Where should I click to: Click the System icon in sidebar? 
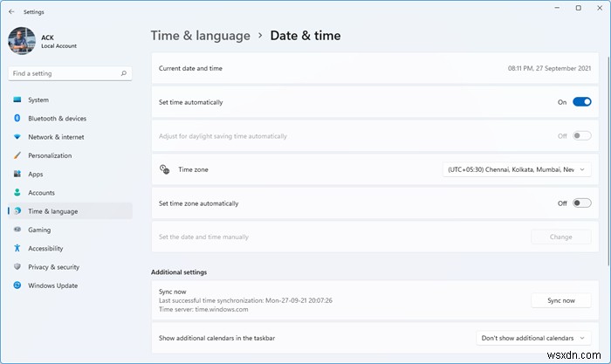point(17,100)
